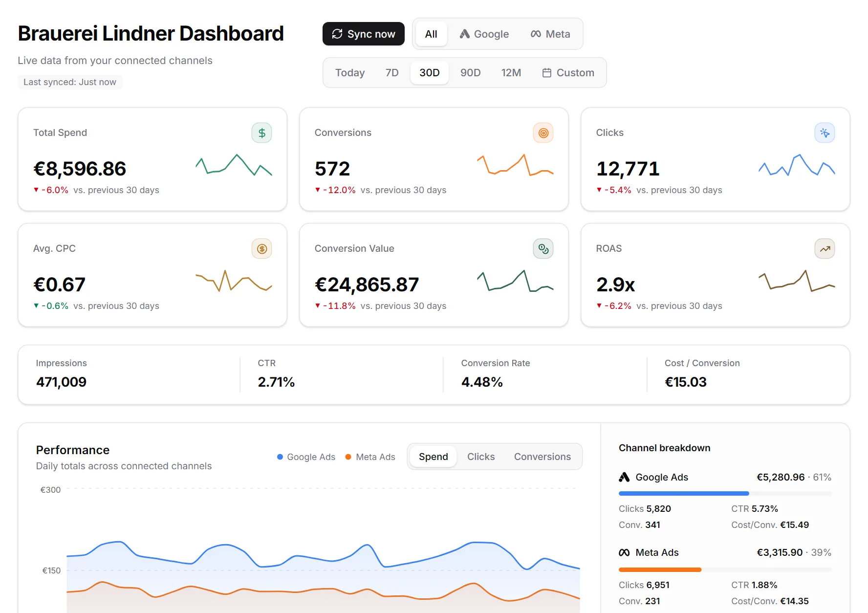Click the Brauerei Lindner Dashboard title
This screenshot has width=868, height=613.
(151, 33)
